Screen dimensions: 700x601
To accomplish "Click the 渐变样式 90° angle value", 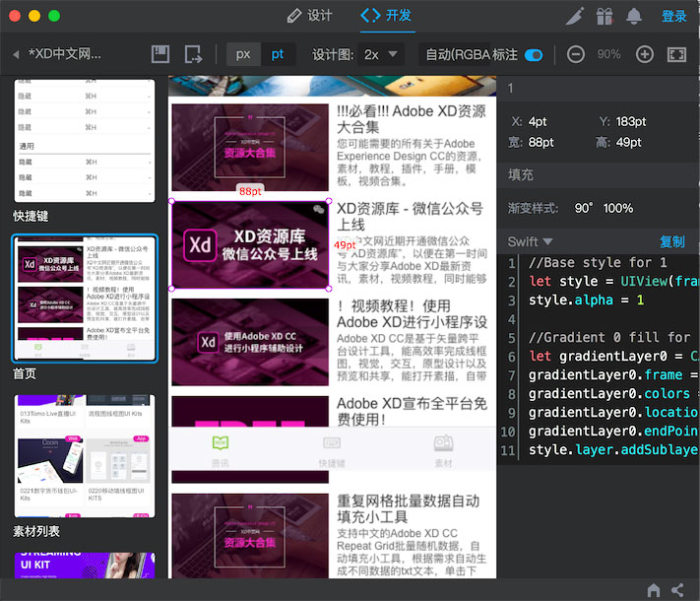I will tap(584, 208).
